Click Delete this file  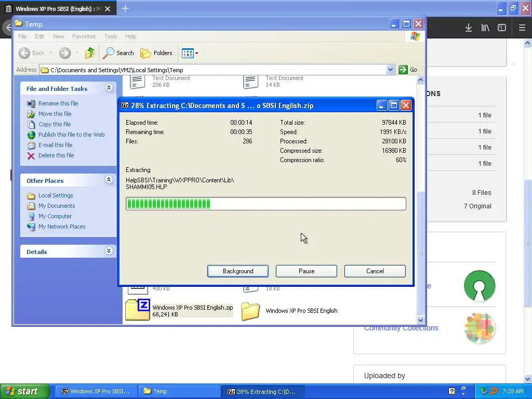pos(56,155)
